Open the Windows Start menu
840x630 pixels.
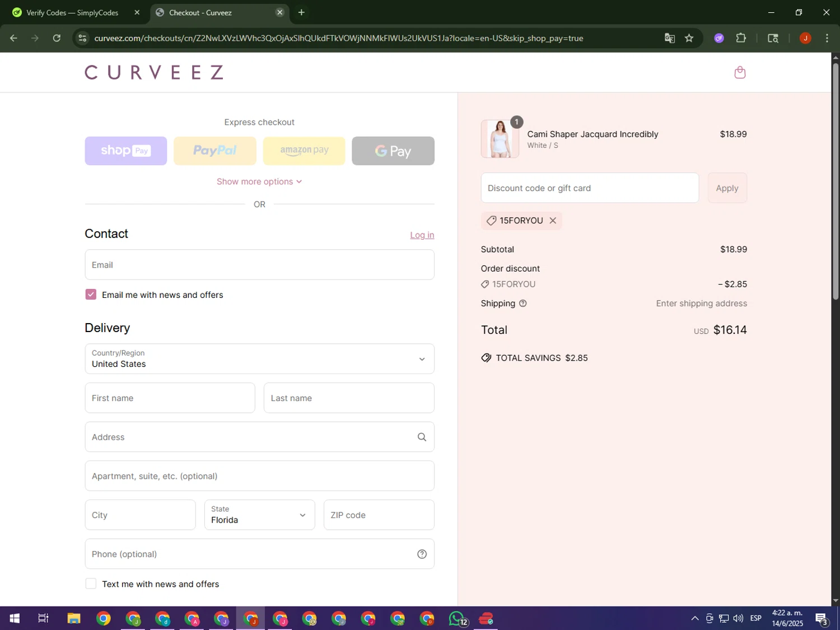15,618
